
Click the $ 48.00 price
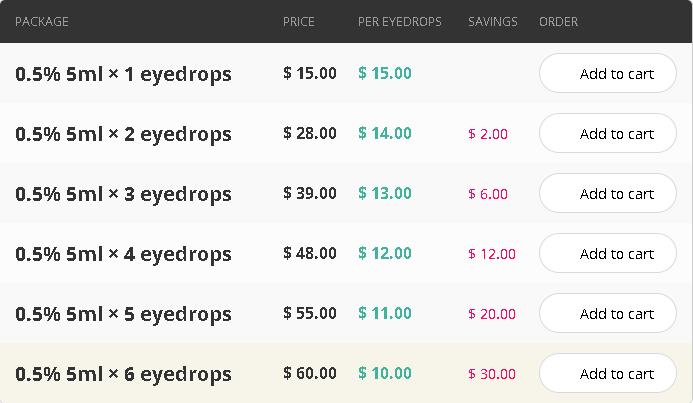pyautogui.click(x=310, y=253)
